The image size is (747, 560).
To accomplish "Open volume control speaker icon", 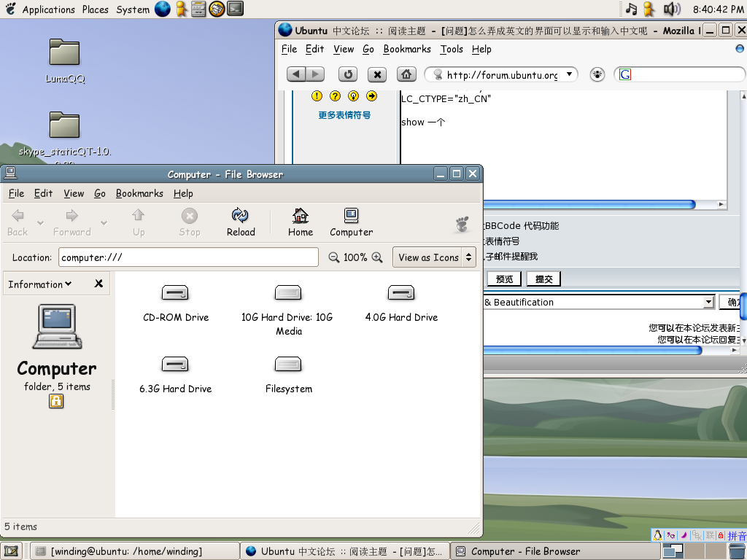I will 672,9.
